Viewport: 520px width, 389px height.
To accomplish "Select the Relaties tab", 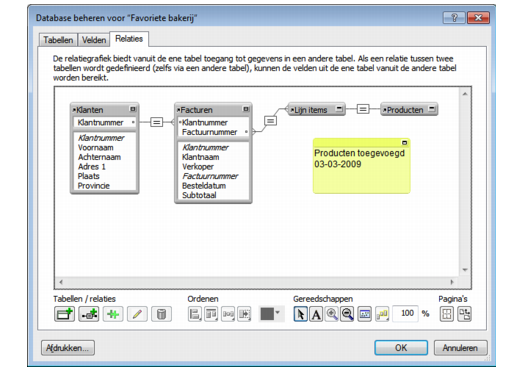I will (x=129, y=39).
